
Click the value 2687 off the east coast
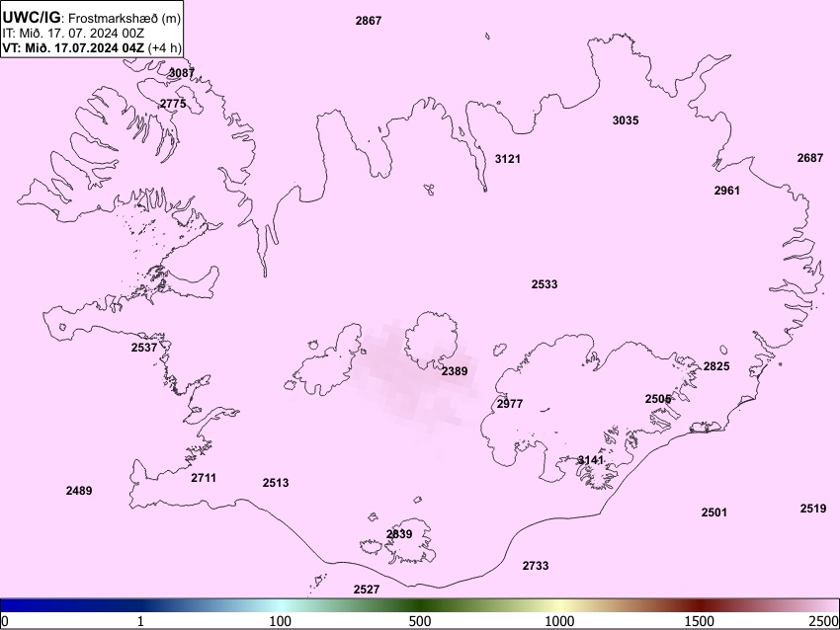pyautogui.click(x=810, y=158)
